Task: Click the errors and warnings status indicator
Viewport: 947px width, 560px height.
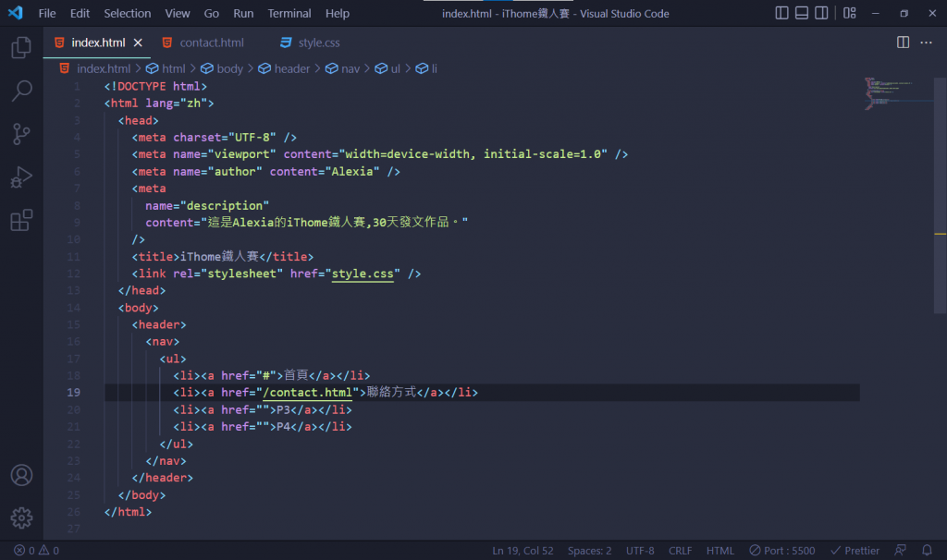Action: (36, 551)
